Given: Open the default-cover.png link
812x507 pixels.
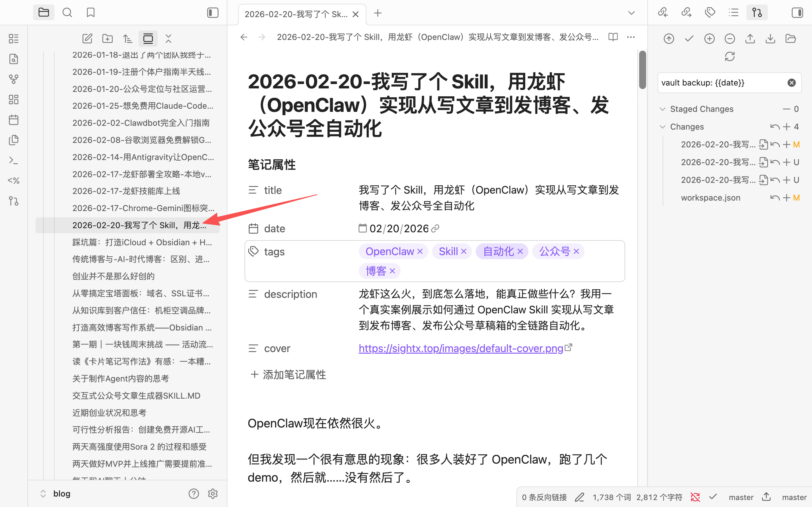Looking at the screenshot, I should pyautogui.click(x=461, y=348).
